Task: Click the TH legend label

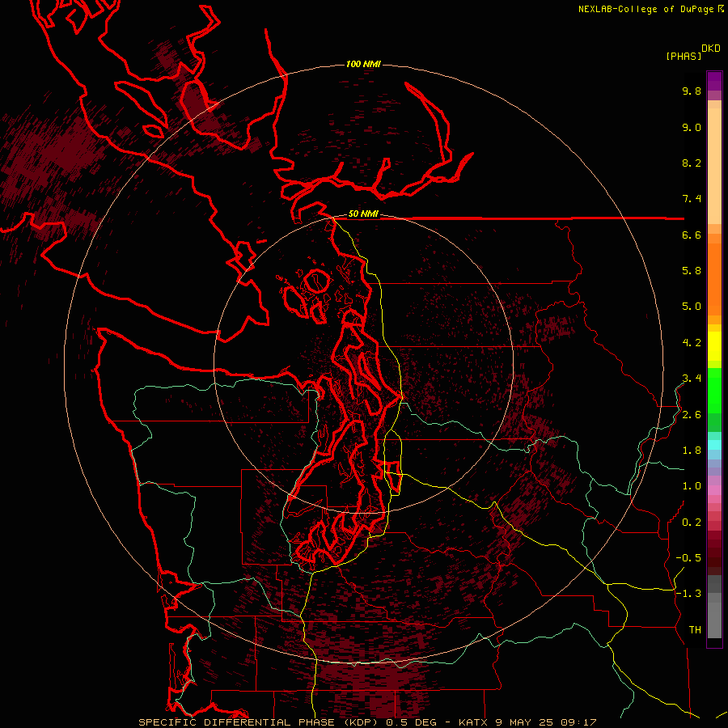Action: [695, 630]
